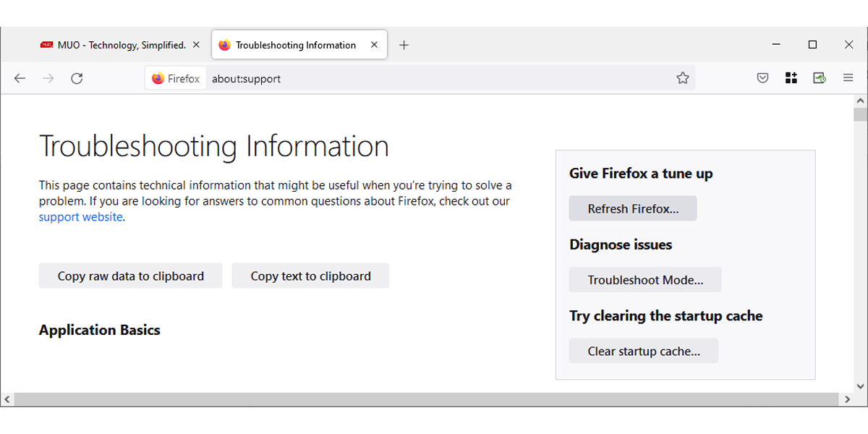Reload the current page
The image size is (868, 434).
coord(77,79)
